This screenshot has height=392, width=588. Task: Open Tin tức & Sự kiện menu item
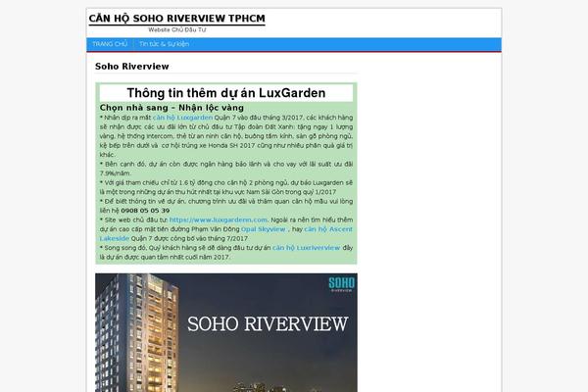(x=164, y=44)
